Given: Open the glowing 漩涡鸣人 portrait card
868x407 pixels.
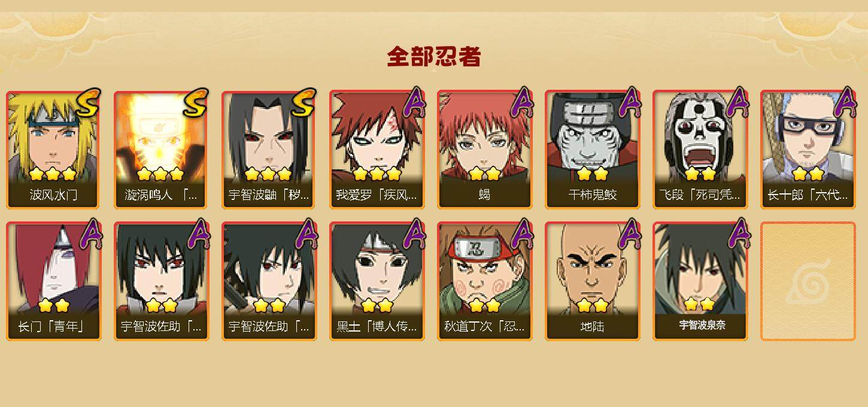Looking at the screenshot, I should tap(162, 150).
